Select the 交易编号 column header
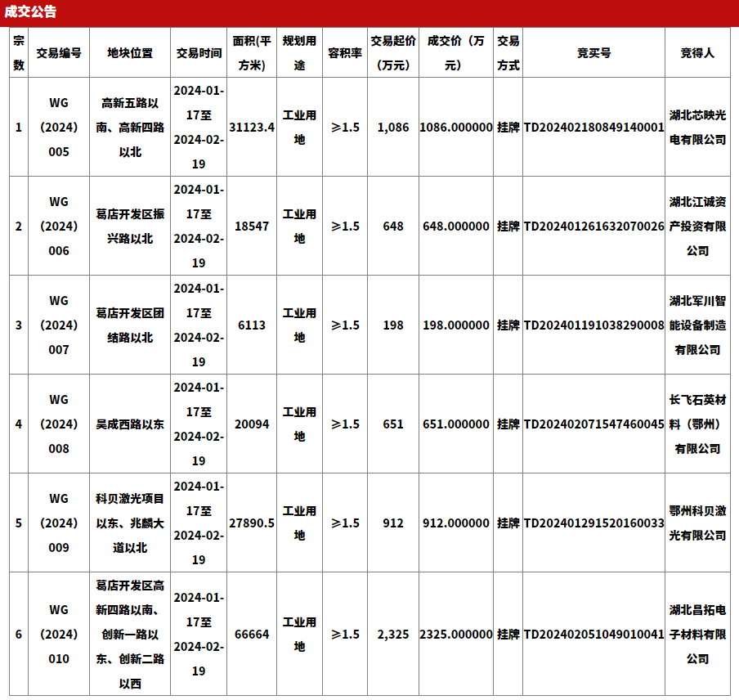The image size is (739, 700). click(59, 53)
